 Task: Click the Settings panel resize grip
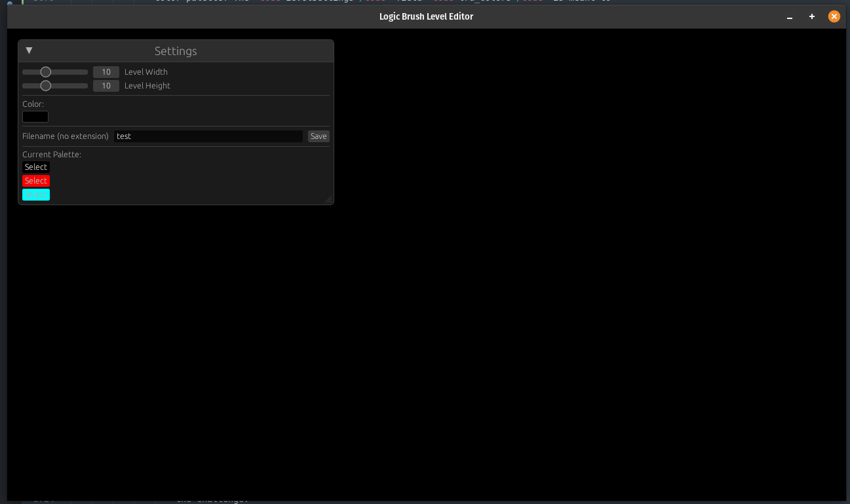click(x=328, y=199)
